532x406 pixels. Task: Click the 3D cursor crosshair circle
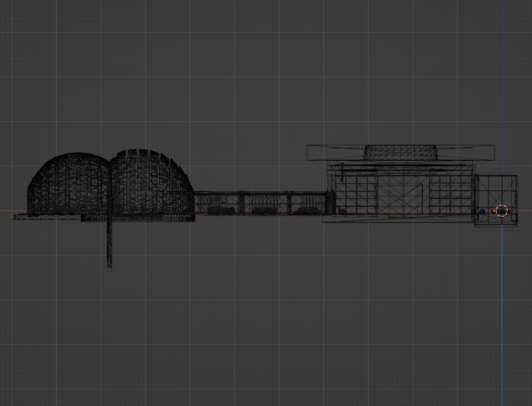(501, 211)
